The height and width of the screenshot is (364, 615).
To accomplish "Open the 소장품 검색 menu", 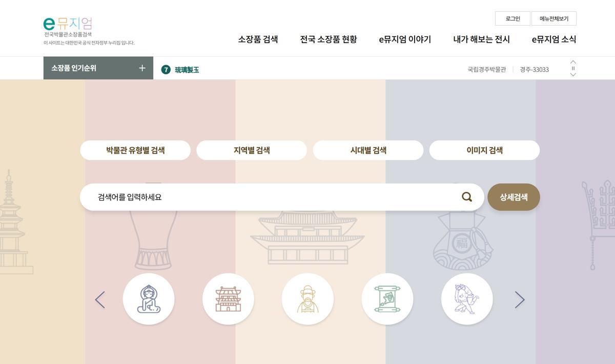I will click(x=258, y=39).
